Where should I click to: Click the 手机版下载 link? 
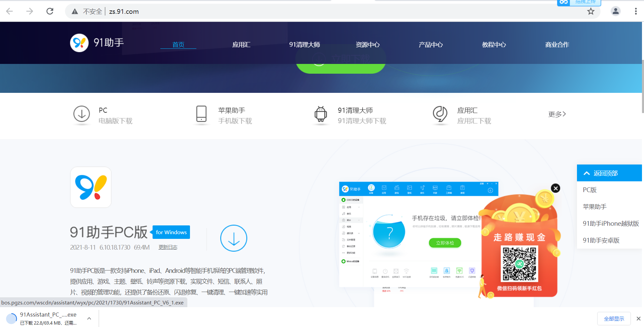[x=235, y=121]
